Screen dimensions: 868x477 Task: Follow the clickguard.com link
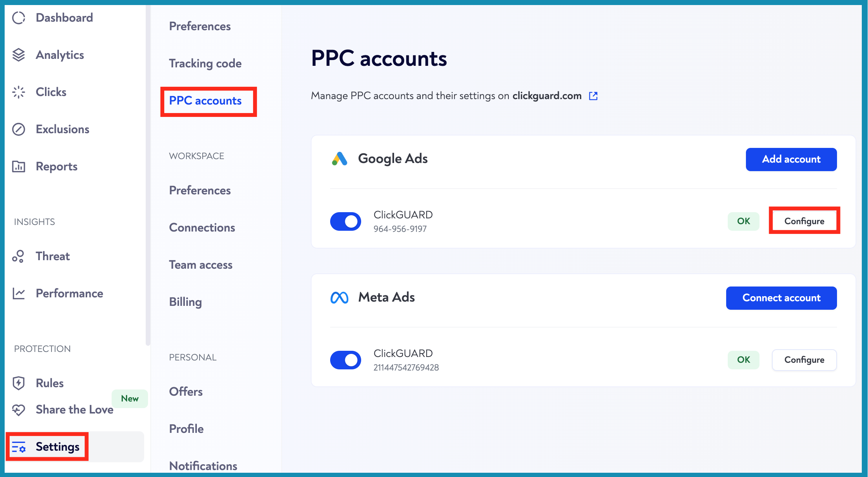coord(547,96)
